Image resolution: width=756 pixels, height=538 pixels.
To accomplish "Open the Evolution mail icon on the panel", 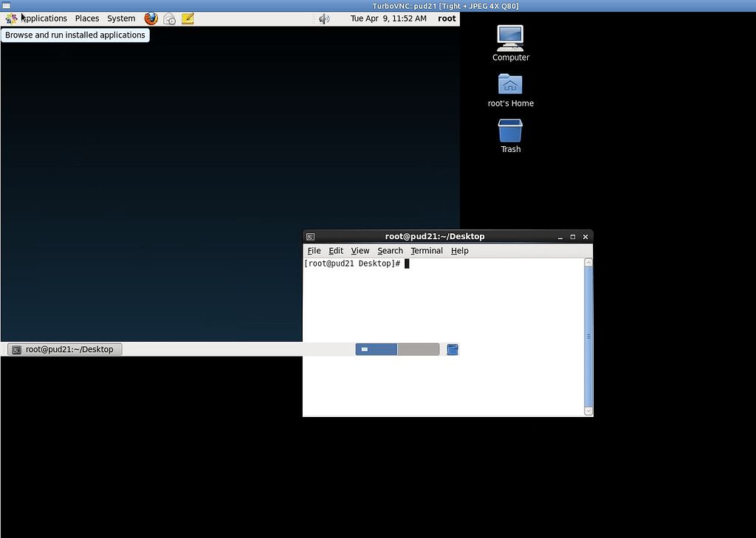I will click(x=168, y=18).
